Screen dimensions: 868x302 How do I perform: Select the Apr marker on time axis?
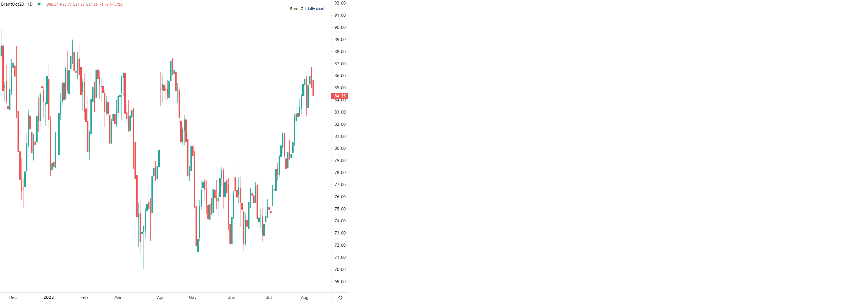pos(160,297)
